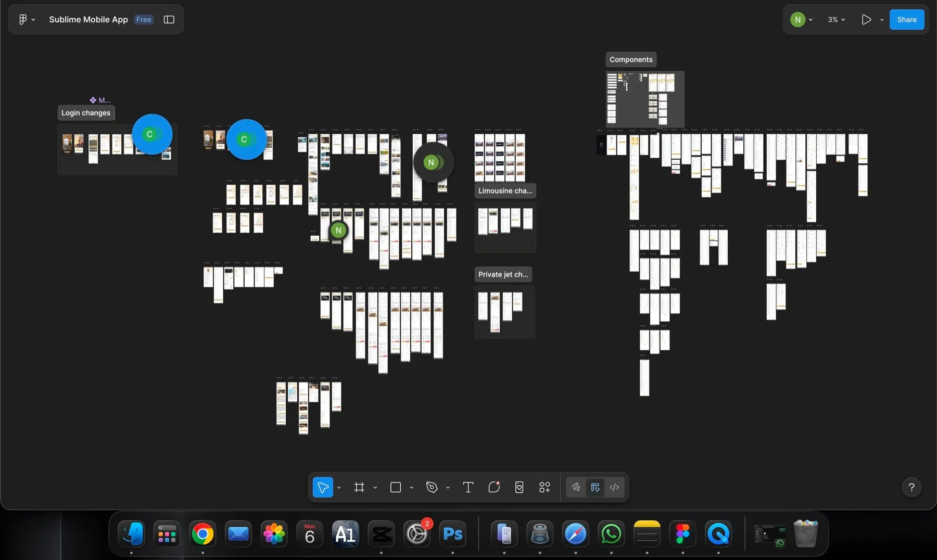Select the Frame tool
This screenshot has height=560, width=937.
[359, 487]
